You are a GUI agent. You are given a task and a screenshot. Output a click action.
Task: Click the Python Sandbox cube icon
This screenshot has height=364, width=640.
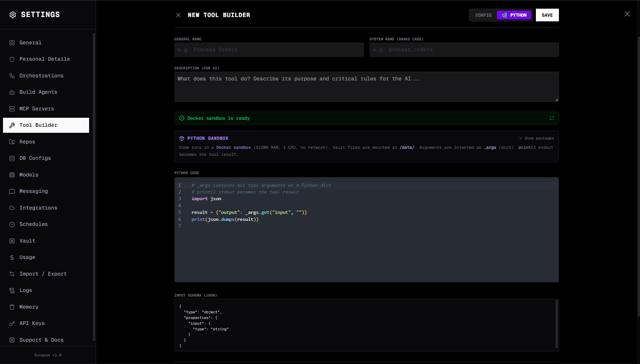182,138
